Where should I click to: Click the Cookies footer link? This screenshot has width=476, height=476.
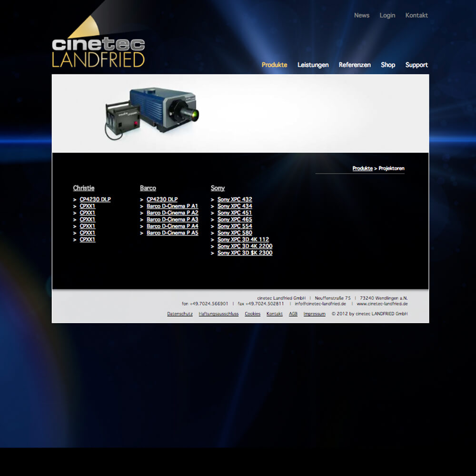253,314
